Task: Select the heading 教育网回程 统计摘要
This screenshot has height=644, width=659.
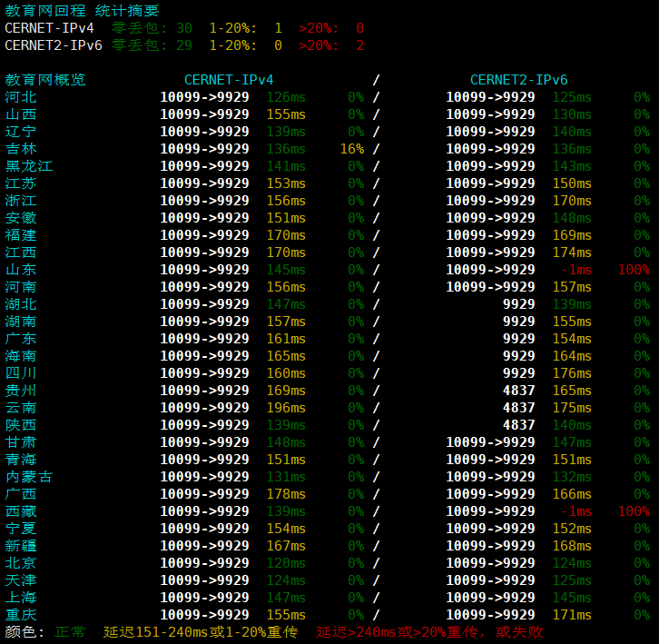Action: (82, 11)
